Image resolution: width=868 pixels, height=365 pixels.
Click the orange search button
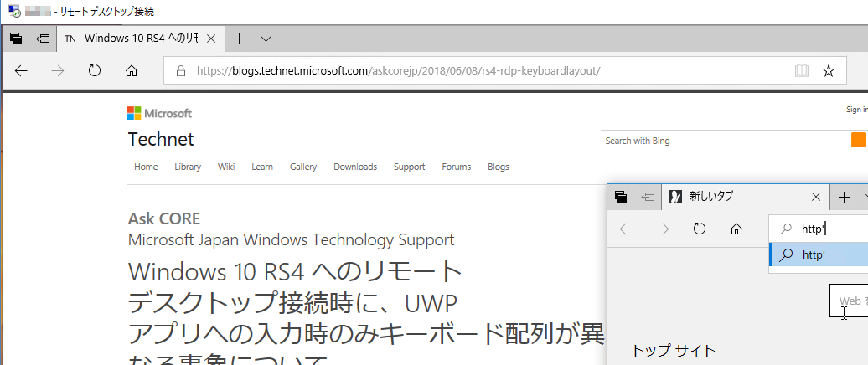pos(859,140)
